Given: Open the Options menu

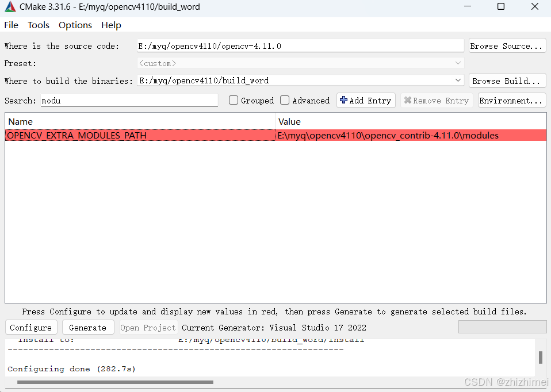Looking at the screenshot, I should click(75, 25).
